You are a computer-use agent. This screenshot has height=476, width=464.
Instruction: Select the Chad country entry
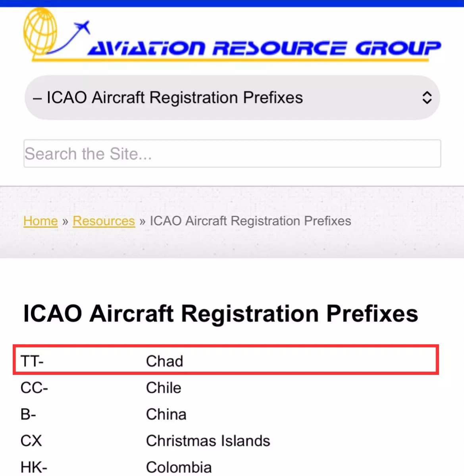pyautogui.click(x=165, y=361)
